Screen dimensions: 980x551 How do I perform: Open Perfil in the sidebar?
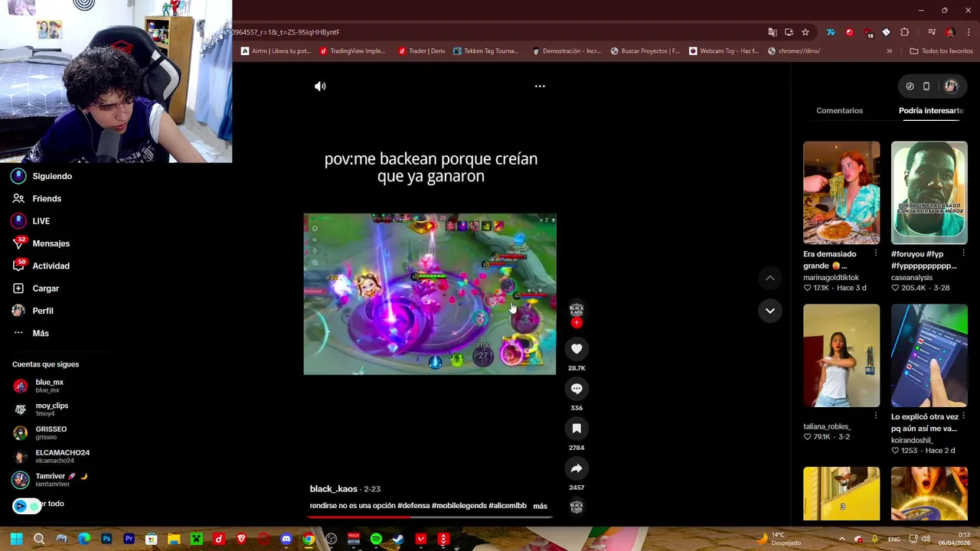(33, 311)
